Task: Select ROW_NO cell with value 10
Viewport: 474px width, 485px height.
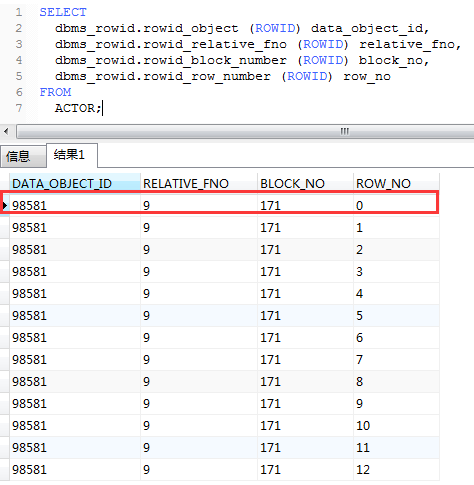Action: [396, 426]
